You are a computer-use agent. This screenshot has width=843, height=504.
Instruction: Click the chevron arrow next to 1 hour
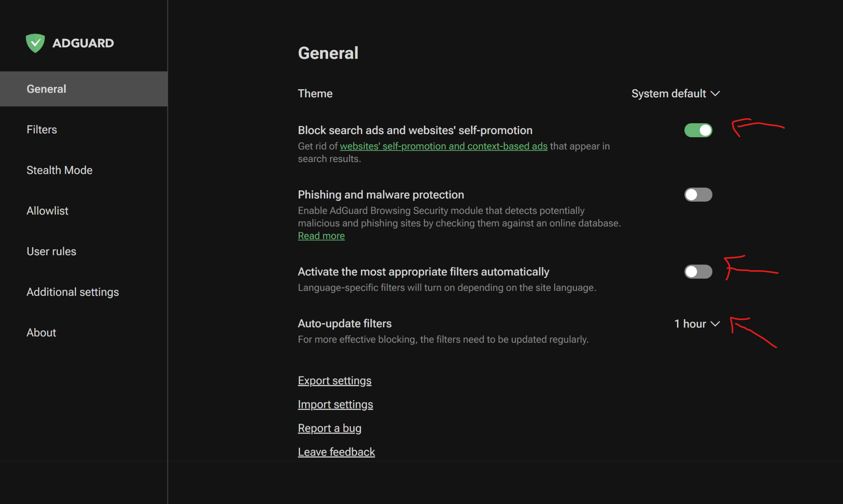(715, 324)
